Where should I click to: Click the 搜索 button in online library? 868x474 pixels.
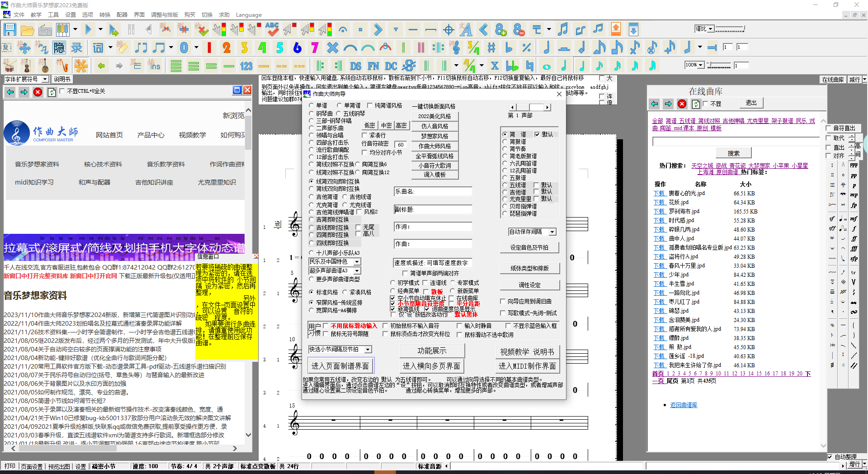[x=733, y=153]
